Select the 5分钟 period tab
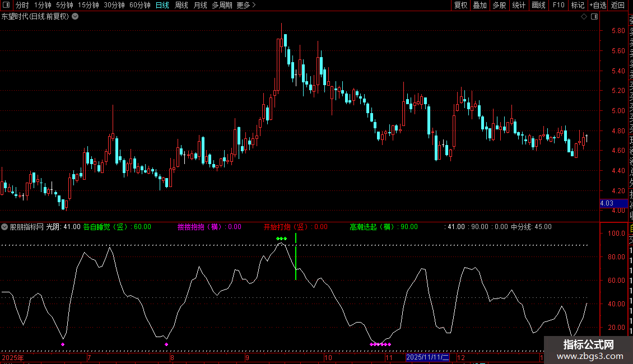Image resolution: width=633 pixels, height=364 pixels. 64,5
